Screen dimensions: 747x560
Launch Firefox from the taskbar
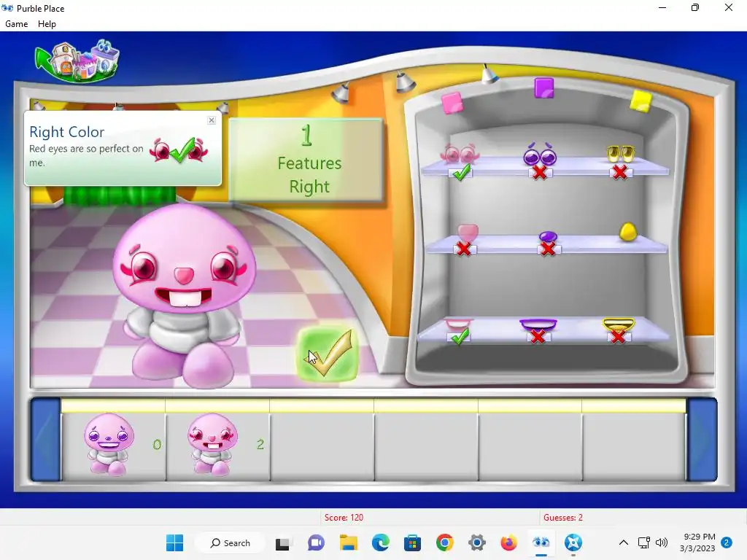508,542
